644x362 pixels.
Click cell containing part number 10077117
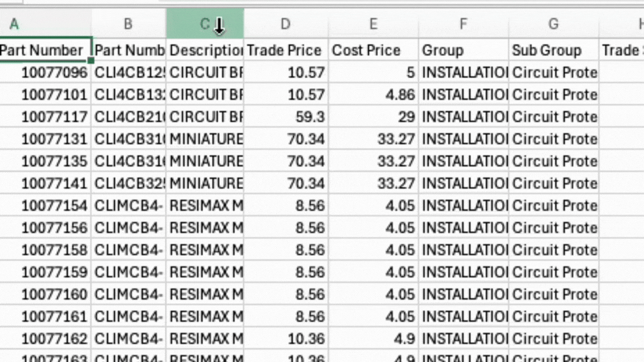pyautogui.click(x=45, y=117)
